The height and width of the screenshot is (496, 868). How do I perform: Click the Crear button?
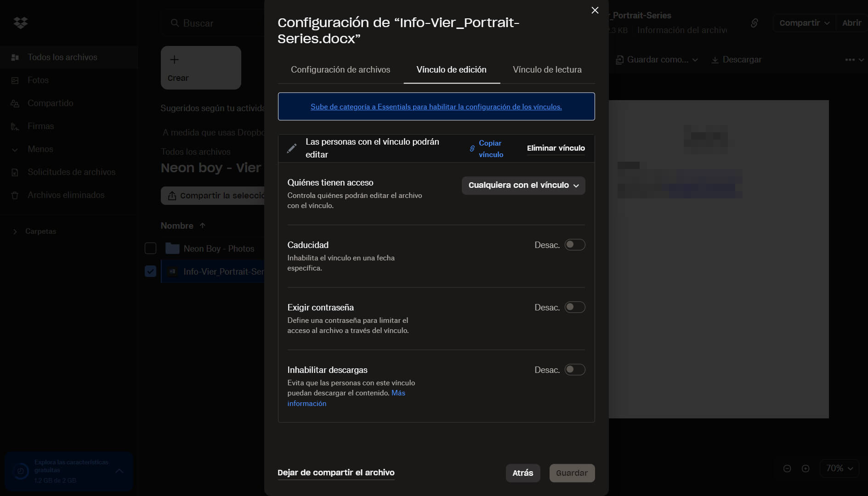201,68
